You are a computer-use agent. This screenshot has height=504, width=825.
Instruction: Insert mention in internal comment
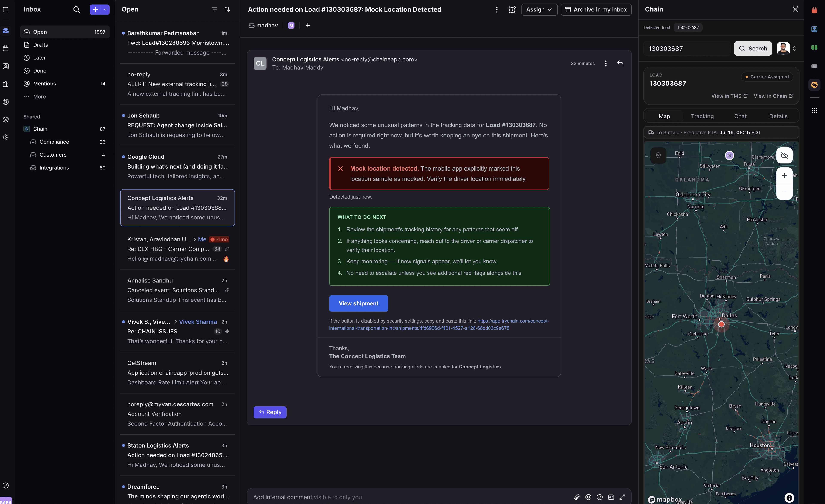pos(588,497)
